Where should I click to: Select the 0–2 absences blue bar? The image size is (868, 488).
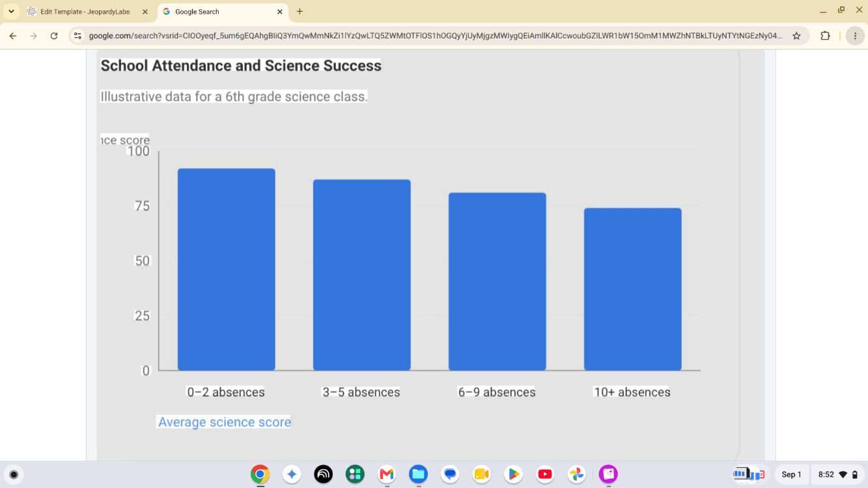[x=226, y=269]
